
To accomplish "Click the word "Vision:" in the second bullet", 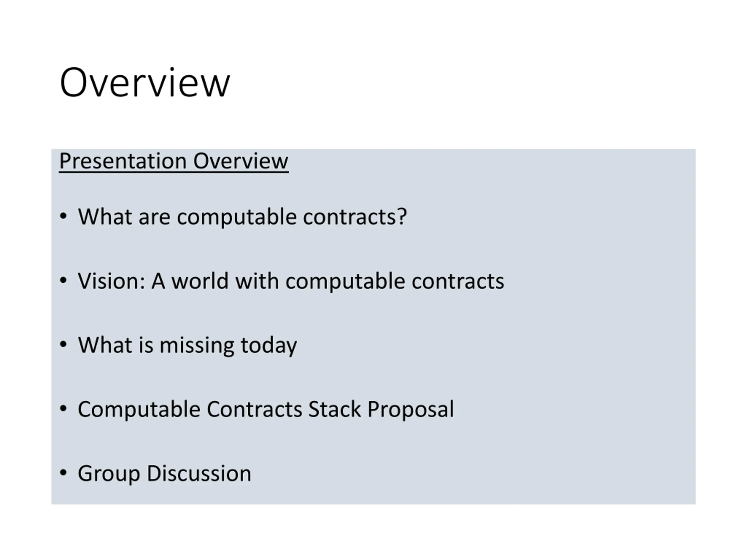I will click(111, 281).
